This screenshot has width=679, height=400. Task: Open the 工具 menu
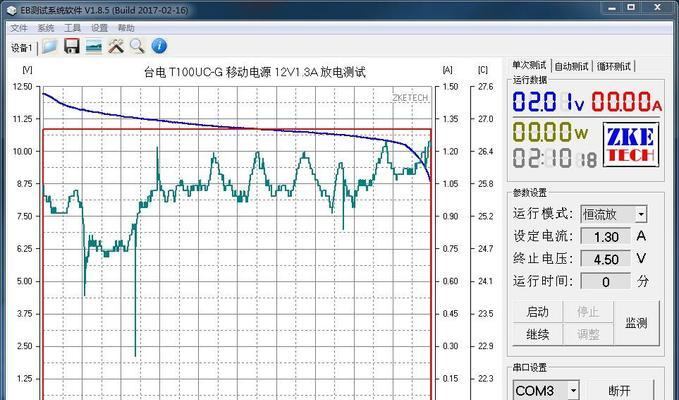[x=72, y=28]
